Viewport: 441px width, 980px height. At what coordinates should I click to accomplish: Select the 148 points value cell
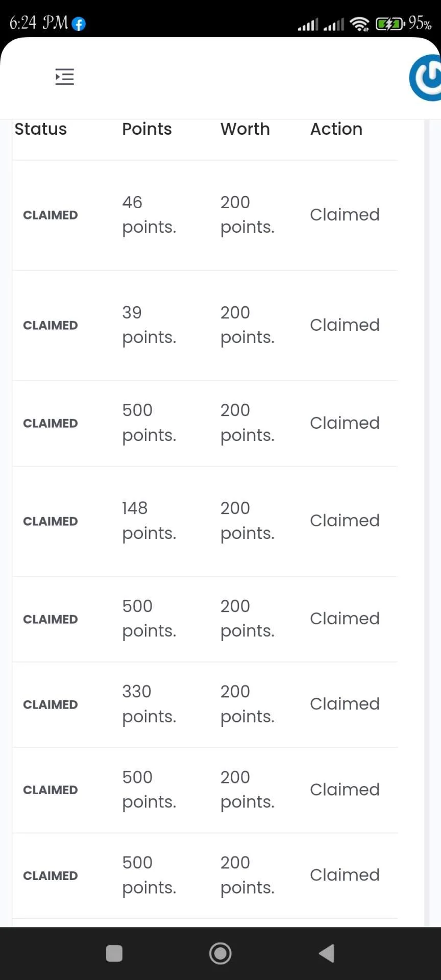(149, 521)
